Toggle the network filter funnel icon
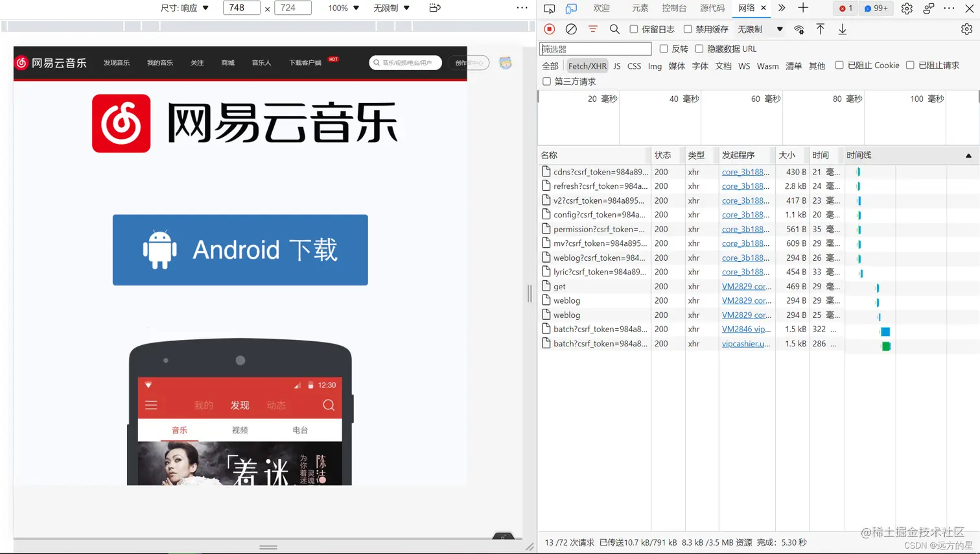Screen dimensions: 980x554 (x=592, y=29)
